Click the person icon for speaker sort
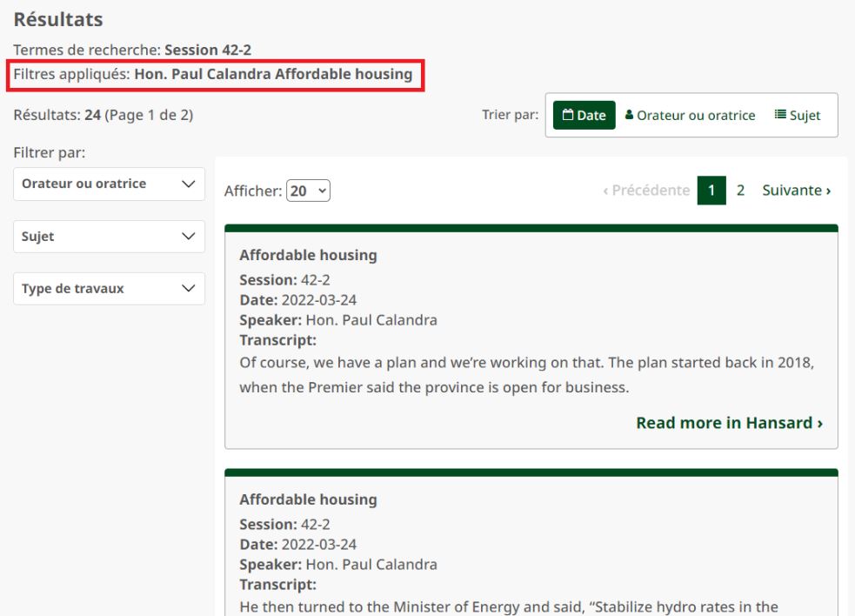The width and height of the screenshot is (855, 616). coord(630,115)
